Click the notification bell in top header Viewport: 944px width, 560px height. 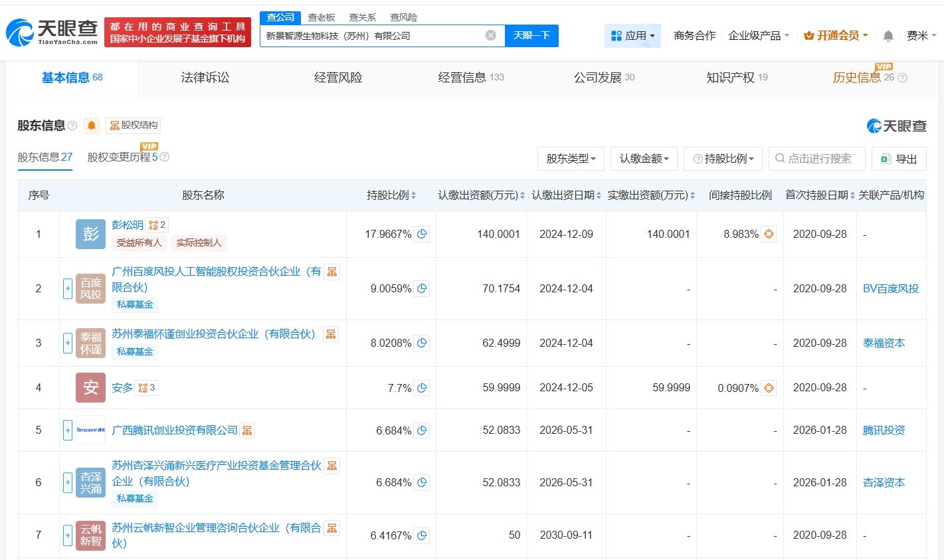coord(888,36)
